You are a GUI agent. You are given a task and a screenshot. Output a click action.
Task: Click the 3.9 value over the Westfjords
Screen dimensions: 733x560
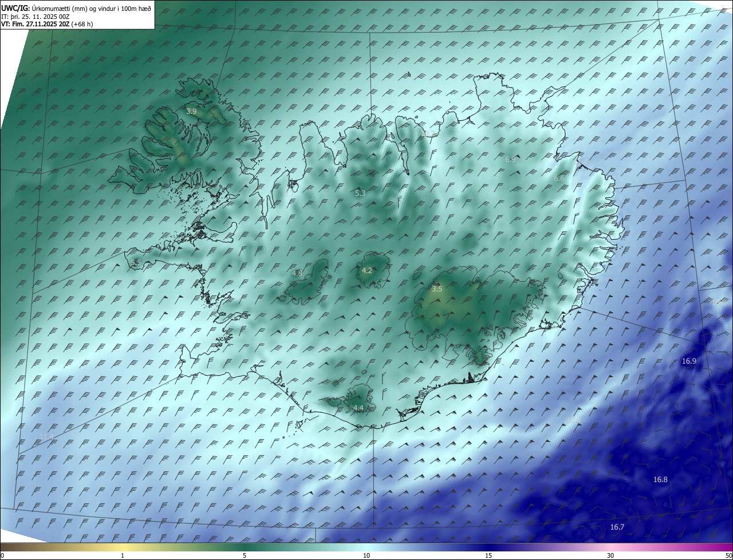(x=191, y=111)
